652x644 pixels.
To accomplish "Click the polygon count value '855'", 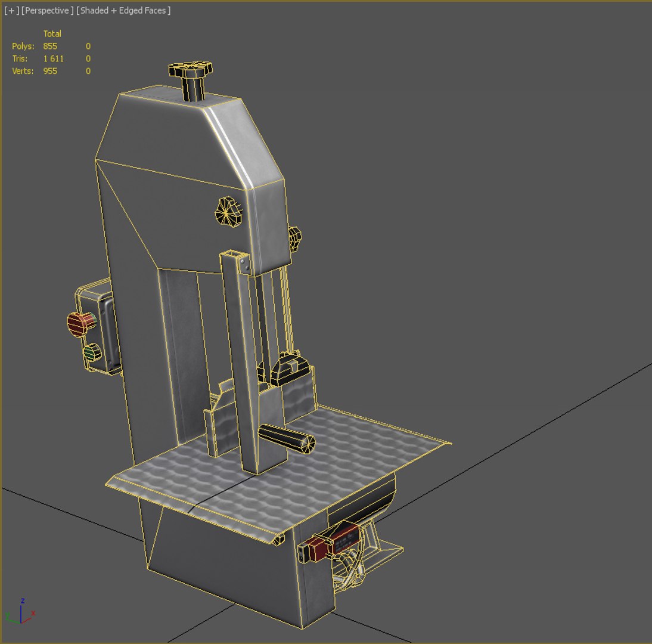I will pyautogui.click(x=50, y=46).
